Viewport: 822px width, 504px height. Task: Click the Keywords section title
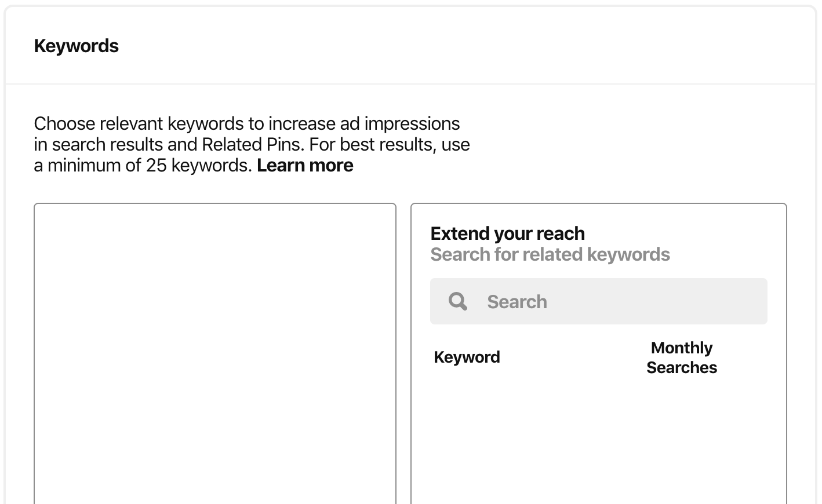(76, 46)
